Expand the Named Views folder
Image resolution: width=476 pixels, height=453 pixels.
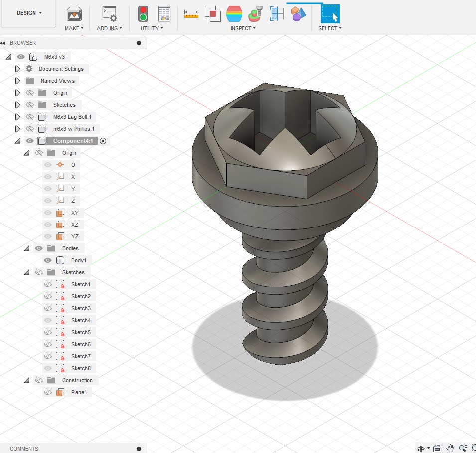17,81
